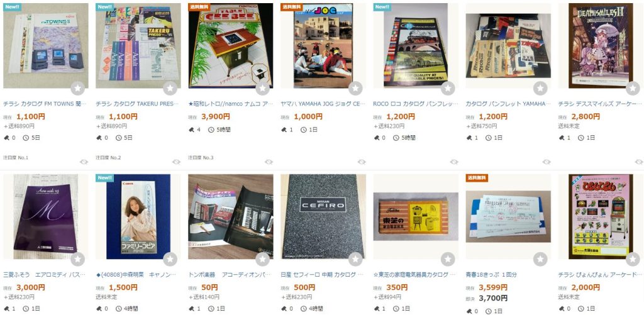The width and height of the screenshot is (644, 315).
Task: Open the accordion catalog thumbnail image
Action: [231, 216]
